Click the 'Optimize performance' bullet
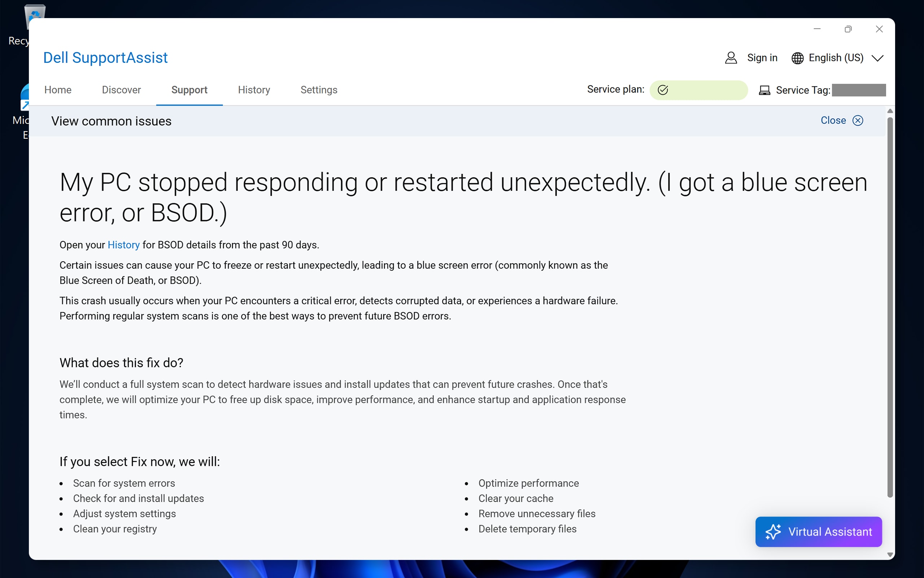Viewport: 924px width, 578px height. point(529,483)
